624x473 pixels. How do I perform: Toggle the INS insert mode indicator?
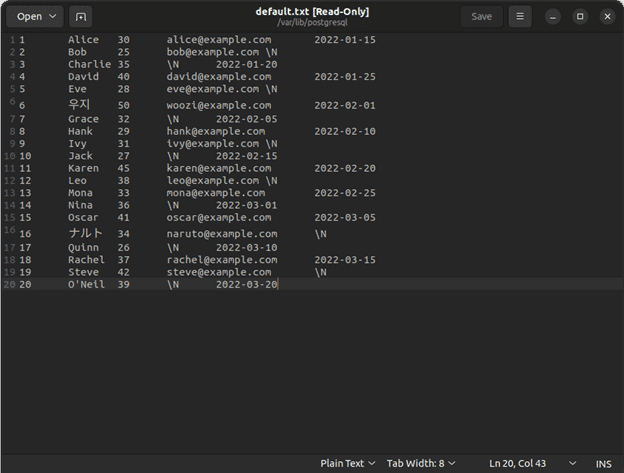603,463
